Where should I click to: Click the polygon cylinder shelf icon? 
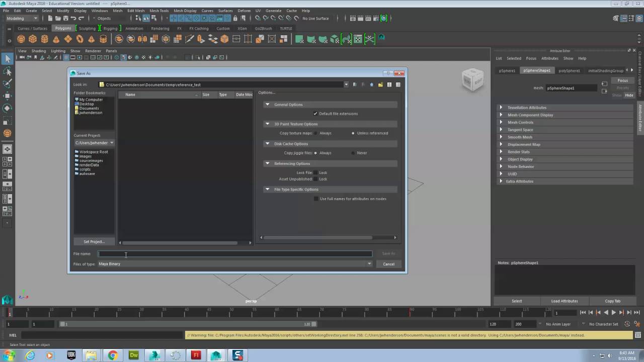tap(44, 39)
